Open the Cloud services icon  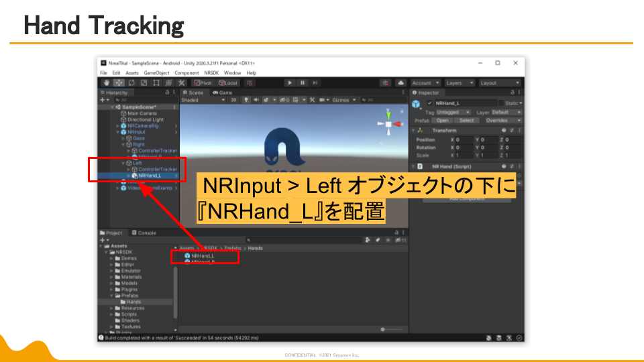[400, 83]
